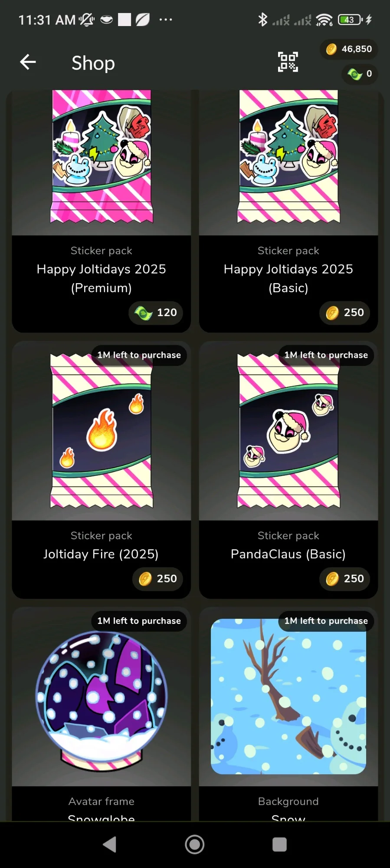The height and width of the screenshot is (868, 390).
Task: Open the QR code scanner icon
Action: pyautogui.click(x=288, y=62)
